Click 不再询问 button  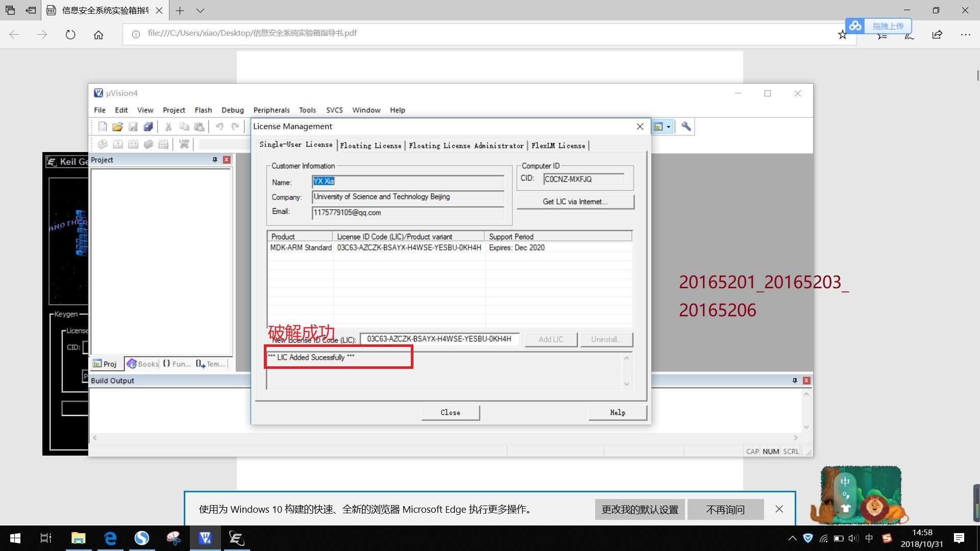click(725, 510)
